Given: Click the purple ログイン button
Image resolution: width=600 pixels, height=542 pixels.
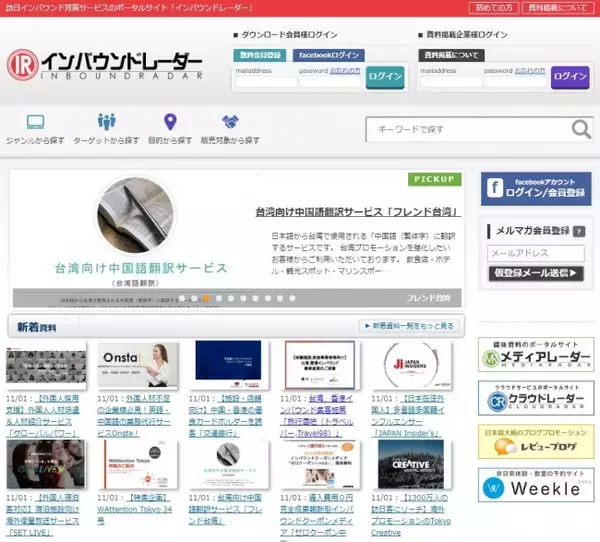Looking at the screenshot, I should [570, 77].
